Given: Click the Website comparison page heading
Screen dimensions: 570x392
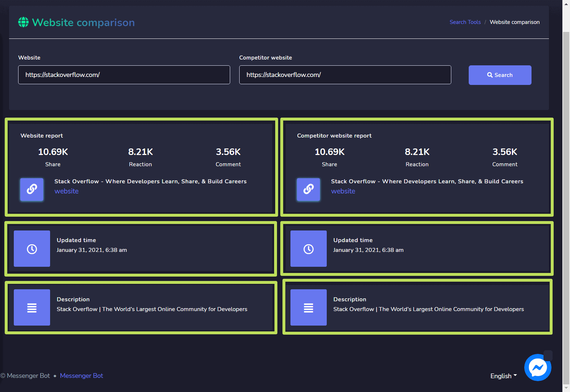Looking at the screenshot, I should tap(83, 23).
